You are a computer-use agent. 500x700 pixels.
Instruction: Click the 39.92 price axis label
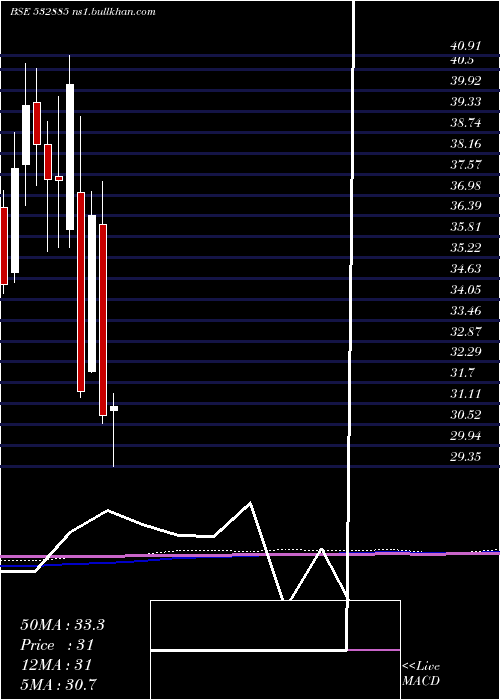(x=466, y=81)
